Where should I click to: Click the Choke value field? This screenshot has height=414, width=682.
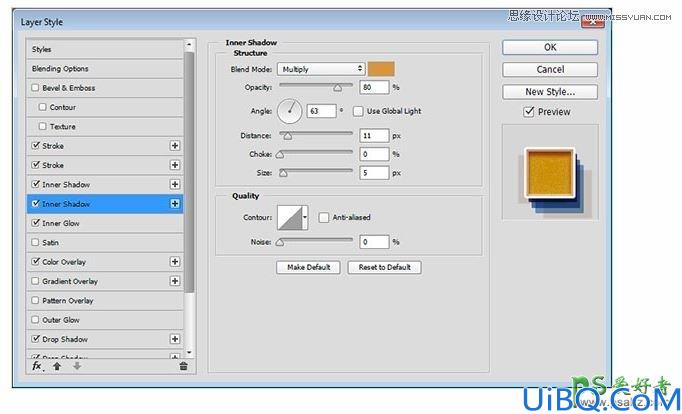click(x=374, y=154)
